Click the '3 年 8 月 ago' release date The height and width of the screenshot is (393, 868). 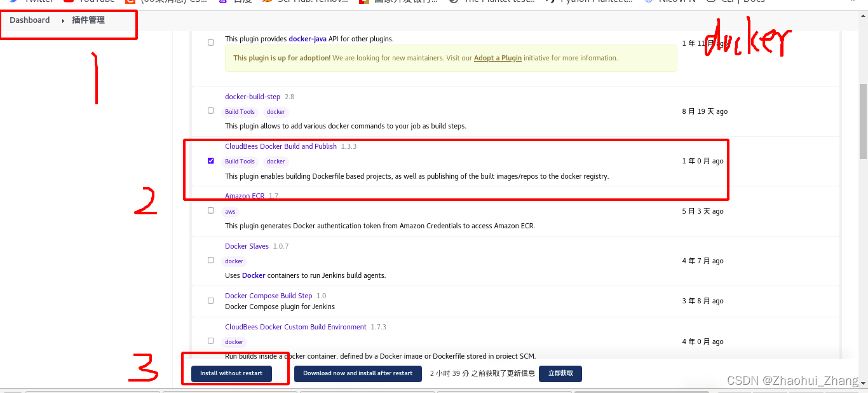pos(703,301)
